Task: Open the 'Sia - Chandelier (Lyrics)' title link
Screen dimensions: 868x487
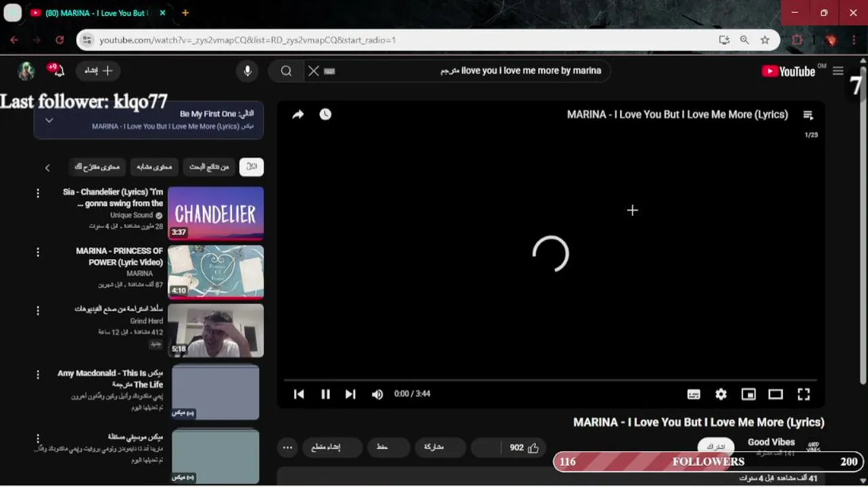Action: (114, 198)
